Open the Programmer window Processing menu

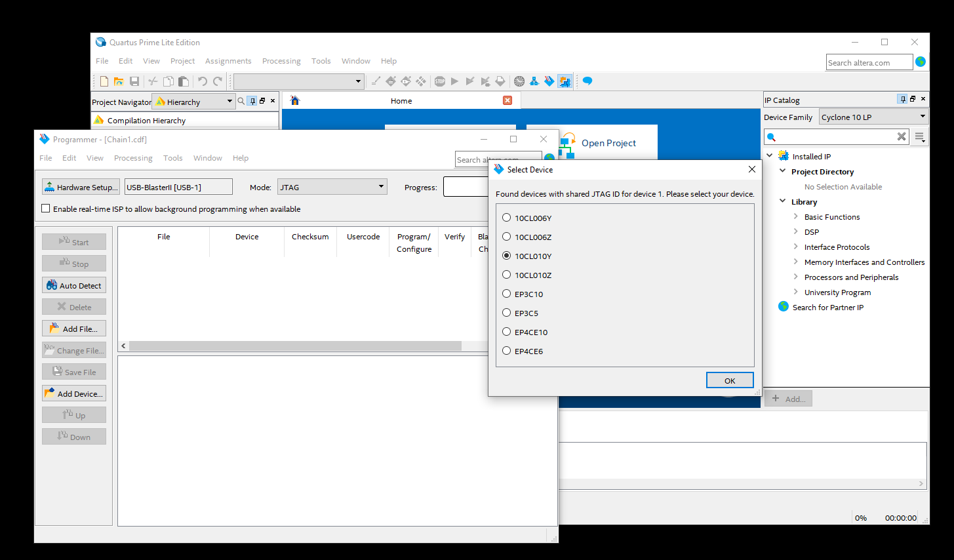133,158
